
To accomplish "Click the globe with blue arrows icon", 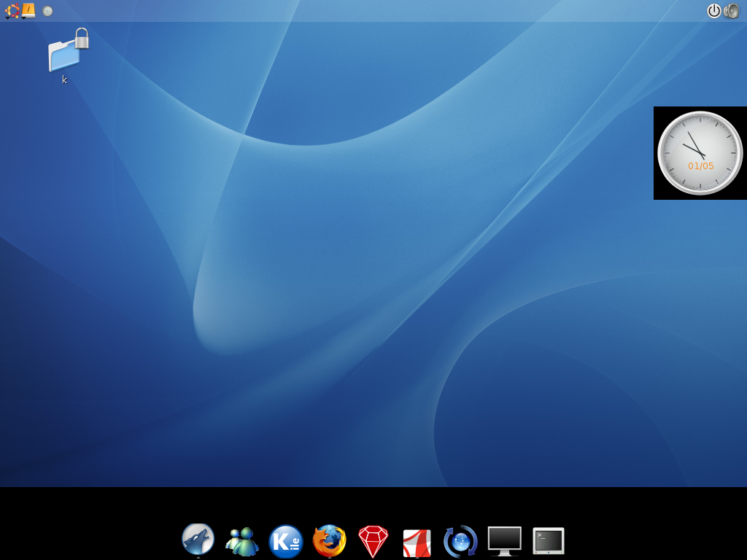I will pyautogui.click(x=460, y=541).
